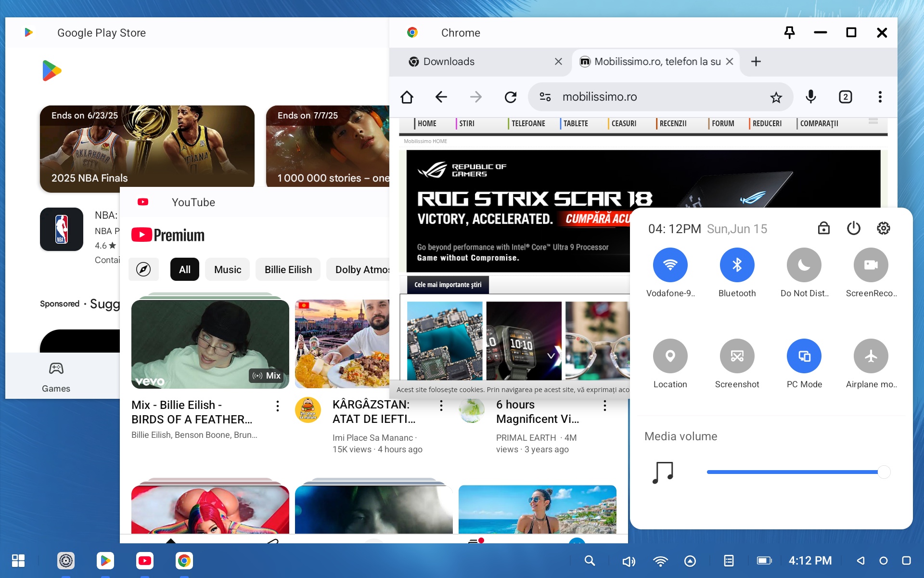Viewport: 924px width, 578px height.
Task: Click REDUCERI link on Mobilissimo
Action: pos(767,123)
